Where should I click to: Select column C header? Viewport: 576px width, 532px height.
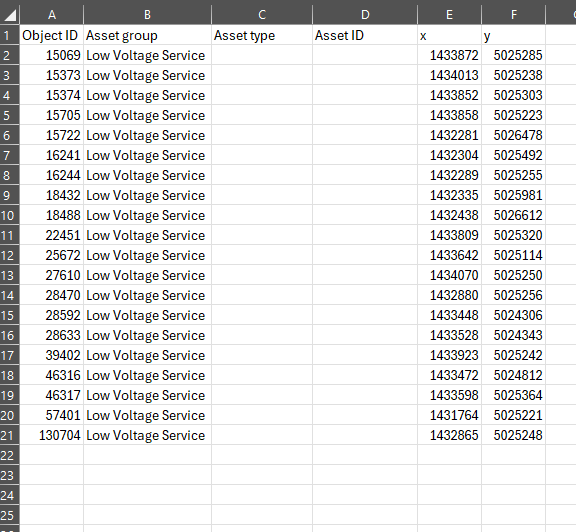(x=262, y=15)
